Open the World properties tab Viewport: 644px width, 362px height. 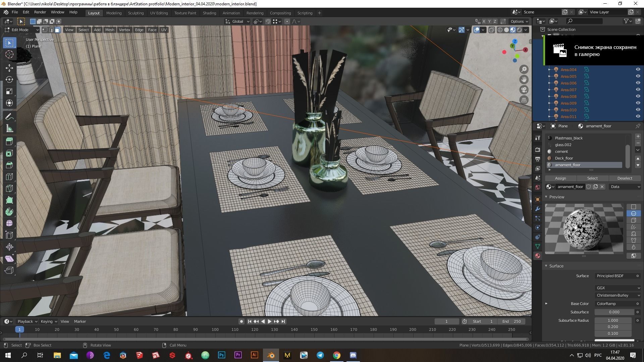click(538, 187)
